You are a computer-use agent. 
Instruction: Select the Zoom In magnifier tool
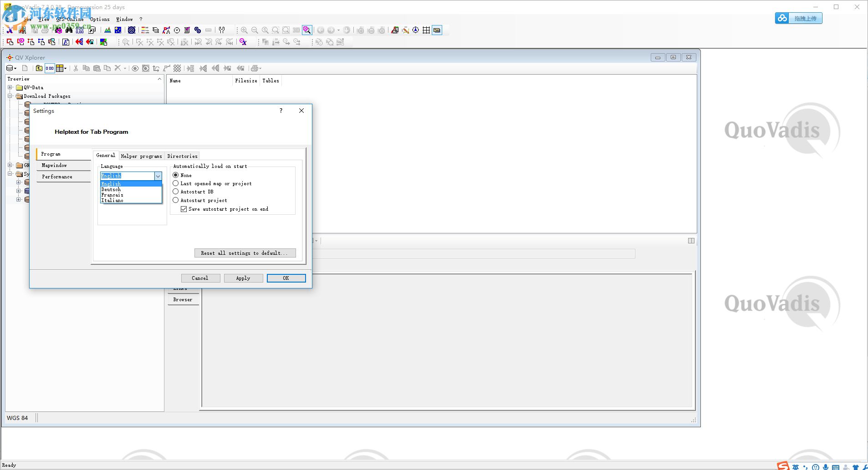point(244,30)
